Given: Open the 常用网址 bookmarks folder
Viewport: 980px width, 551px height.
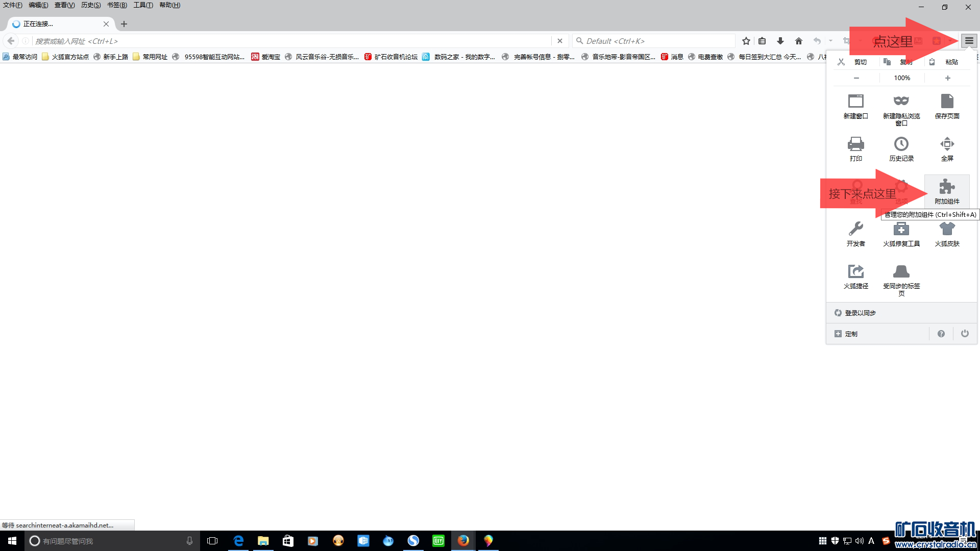Looking at the screenshot, I should pos(150,57).
